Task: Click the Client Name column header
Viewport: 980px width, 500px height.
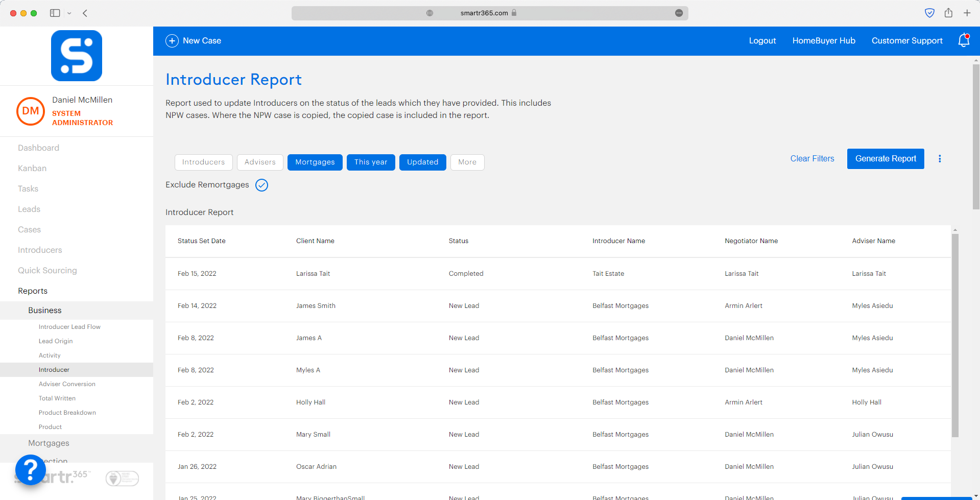Action: coord(315,241)
